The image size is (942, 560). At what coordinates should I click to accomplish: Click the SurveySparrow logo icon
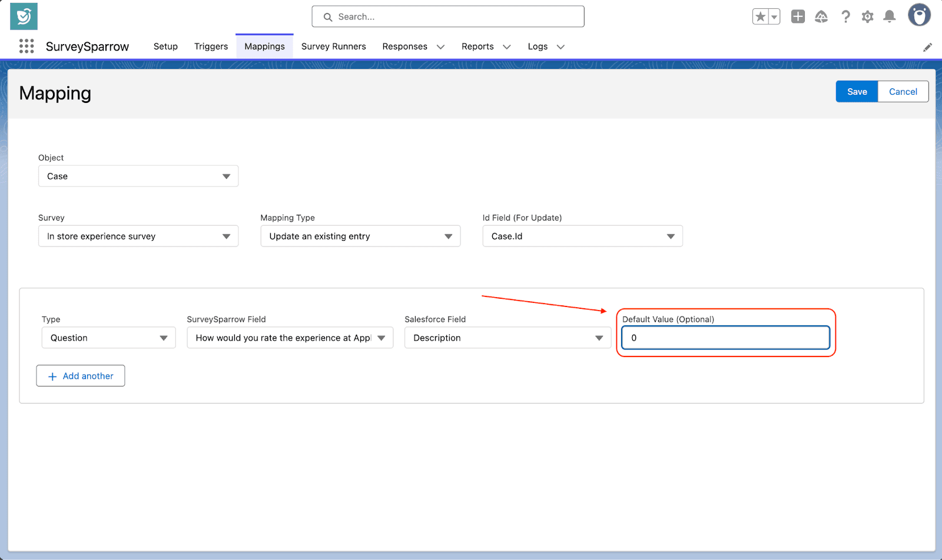click(x=24, y=16)
